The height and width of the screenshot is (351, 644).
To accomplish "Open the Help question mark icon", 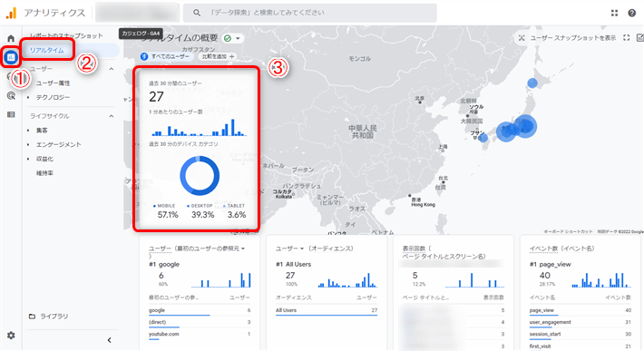I will [x=631, y=13].
